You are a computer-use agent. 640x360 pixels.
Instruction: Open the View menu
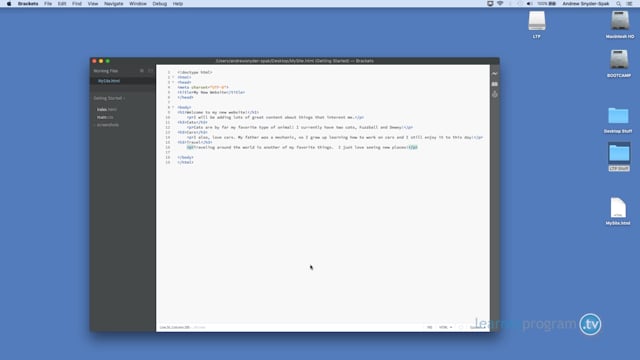coord(93,4)
